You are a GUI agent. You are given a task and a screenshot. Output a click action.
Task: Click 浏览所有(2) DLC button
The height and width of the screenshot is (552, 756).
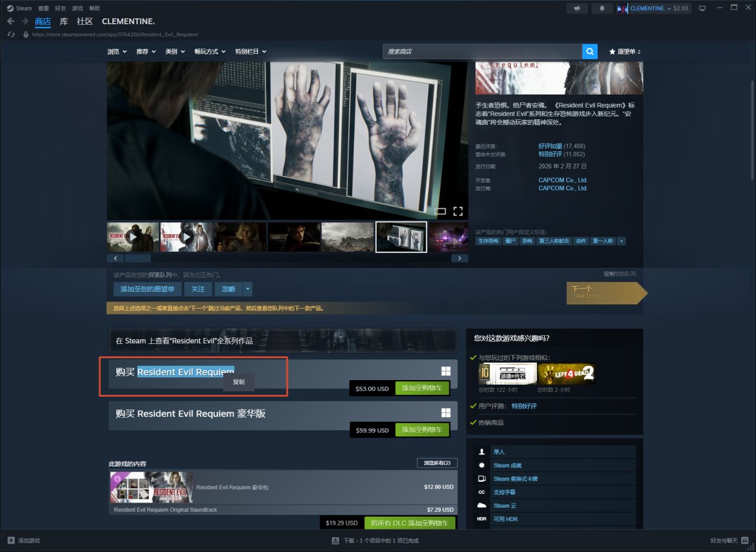(x=437, y=463)
